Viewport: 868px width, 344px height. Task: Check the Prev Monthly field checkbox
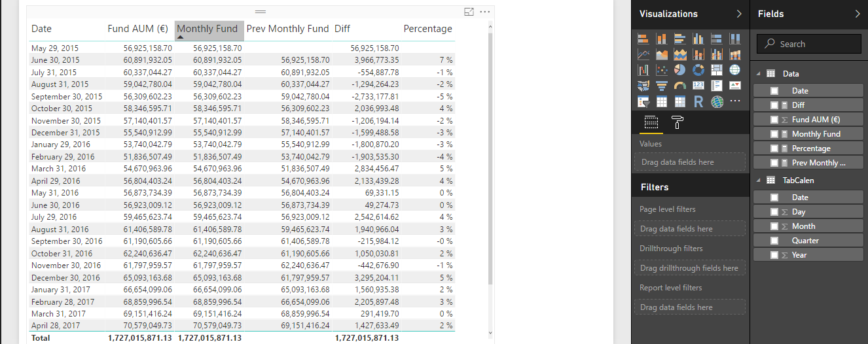tap(775, 163)
